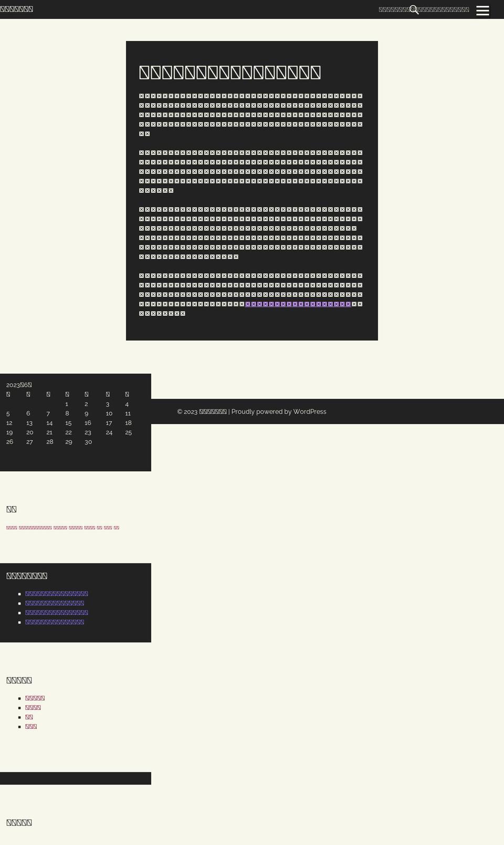504x845 pixels.
Task: Open the first link in the purple recent-posts list
Action: (57, 594)
